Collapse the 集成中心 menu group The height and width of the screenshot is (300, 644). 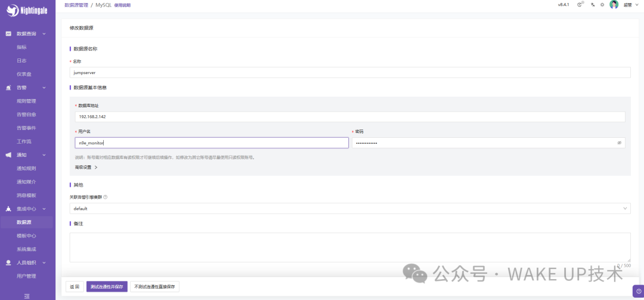(44, 209)
